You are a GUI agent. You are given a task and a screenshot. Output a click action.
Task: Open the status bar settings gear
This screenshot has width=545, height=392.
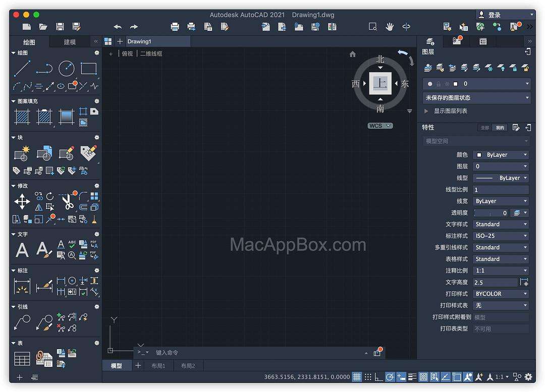[x=528, y=377]
